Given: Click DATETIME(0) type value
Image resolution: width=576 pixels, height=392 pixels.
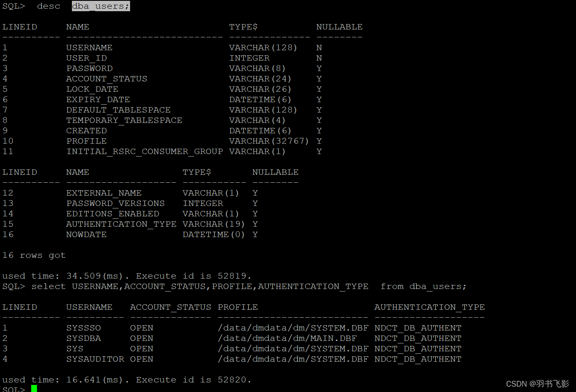Looking at the screenshot, I should pyautogui.click(x=214, y=235).
